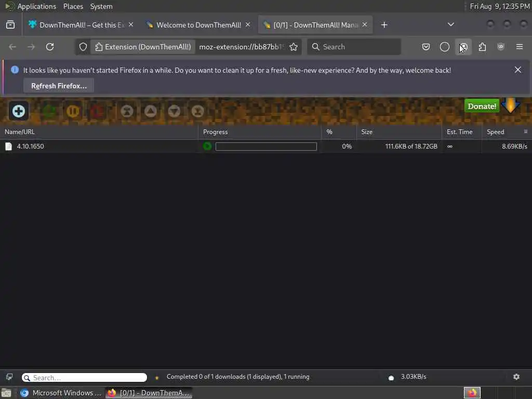Click the red cancel download icon

coord(97,111)
